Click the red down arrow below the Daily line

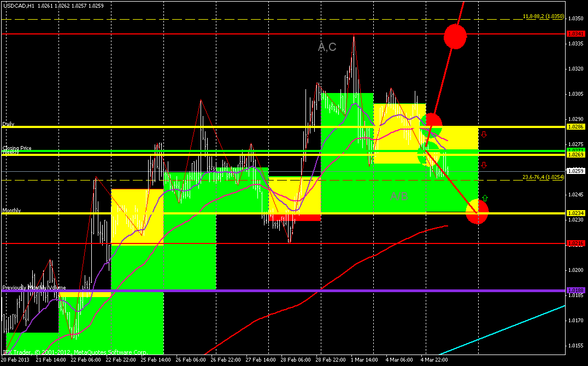pos(484,135)
